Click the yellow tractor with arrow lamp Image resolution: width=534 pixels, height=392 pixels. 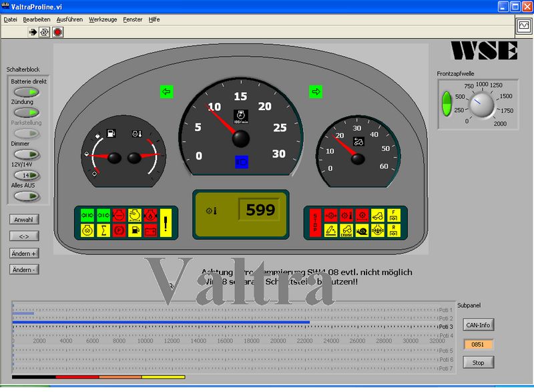pyautogui.click(x=378, y=215)
